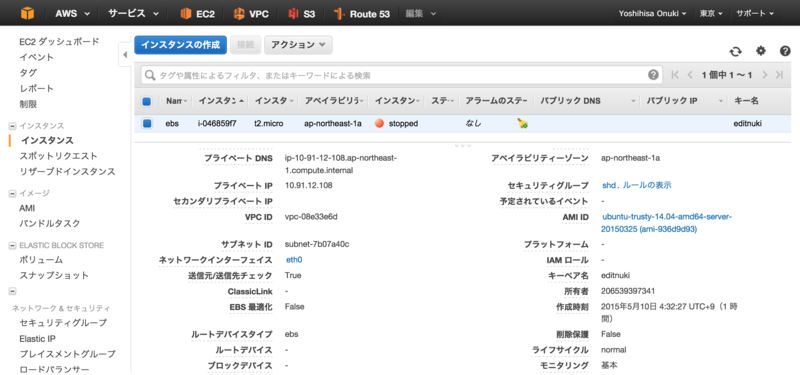Open レポート in sidebar
The height and width of the screenshot is (375, 800).
[37, 89]
